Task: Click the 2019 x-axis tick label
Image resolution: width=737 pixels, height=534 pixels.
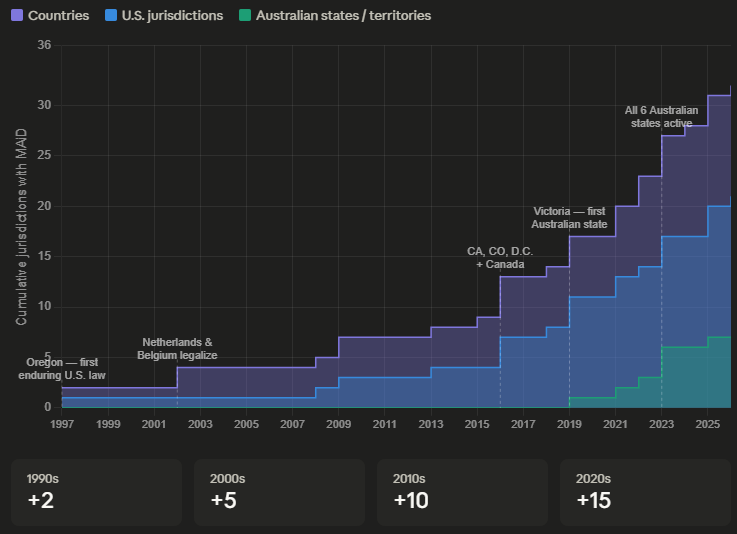Action: (x=569, y=425)
